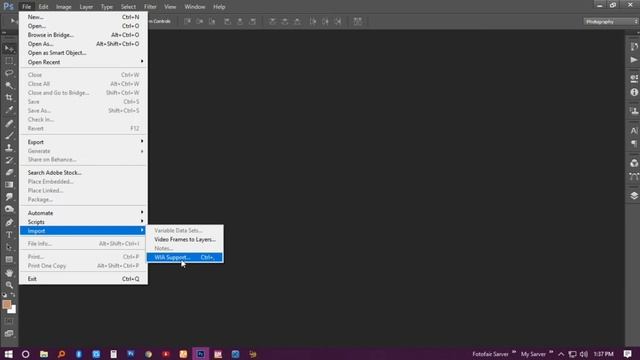Expand the Import submenu entry
The image size is (640, 360).
point(83,231)
